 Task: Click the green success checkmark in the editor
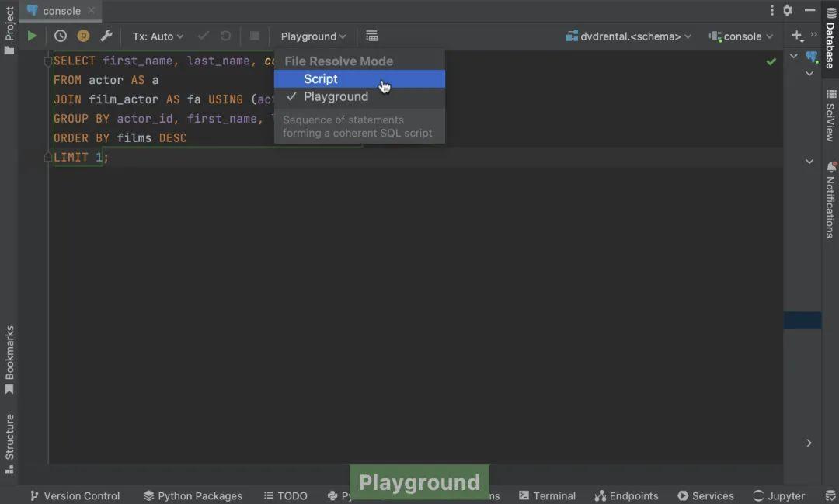tap(771, 61)
